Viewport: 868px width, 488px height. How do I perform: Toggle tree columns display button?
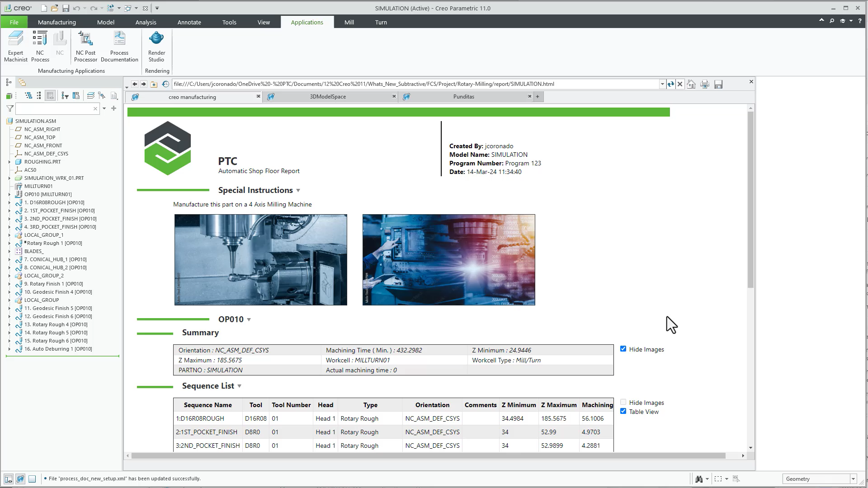click(50, 96)
